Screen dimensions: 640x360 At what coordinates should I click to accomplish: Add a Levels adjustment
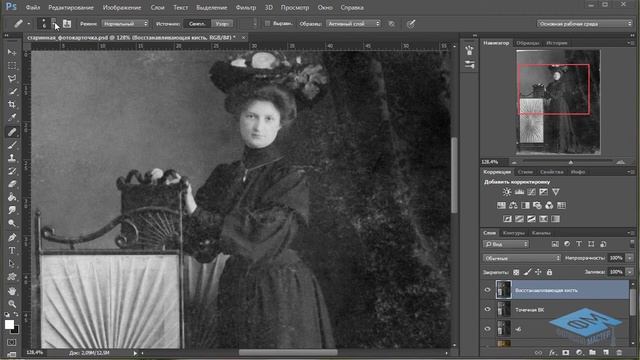pos(519,191)
